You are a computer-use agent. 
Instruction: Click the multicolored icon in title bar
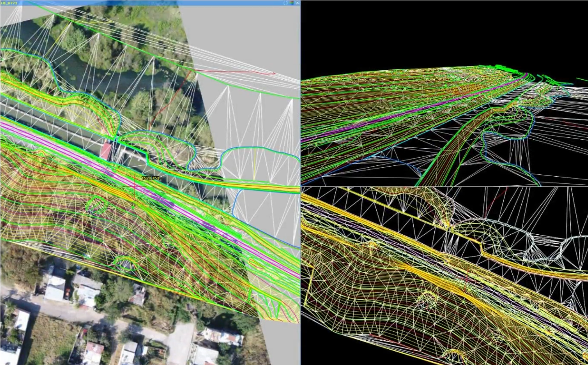point(292,3)
